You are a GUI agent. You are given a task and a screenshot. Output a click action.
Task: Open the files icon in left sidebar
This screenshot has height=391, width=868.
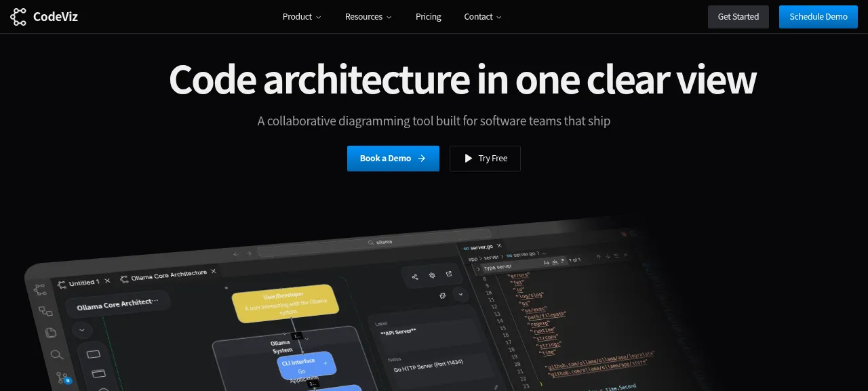tap(51, 332)
